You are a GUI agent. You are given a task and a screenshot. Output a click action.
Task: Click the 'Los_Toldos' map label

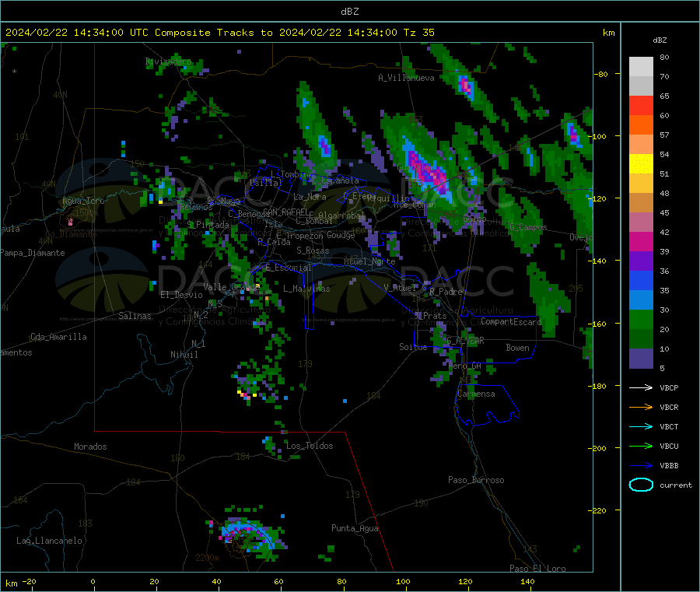click(x=310, y=446)
